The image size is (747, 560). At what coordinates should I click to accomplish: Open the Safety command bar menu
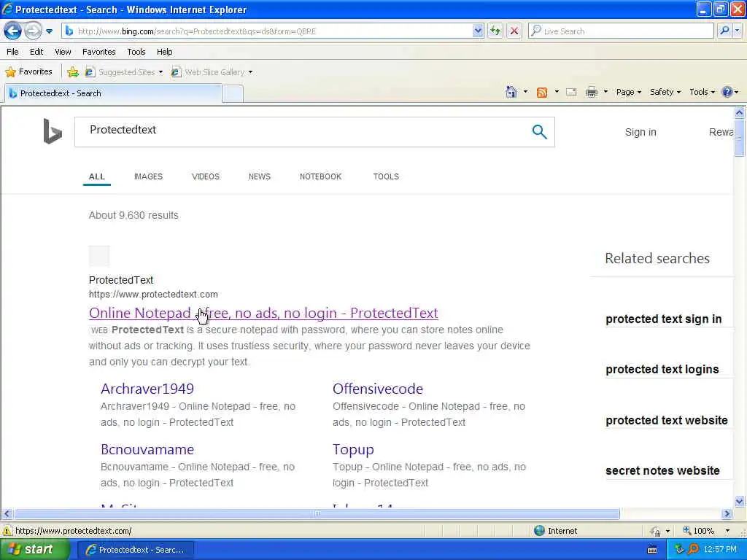pos(665,92)
